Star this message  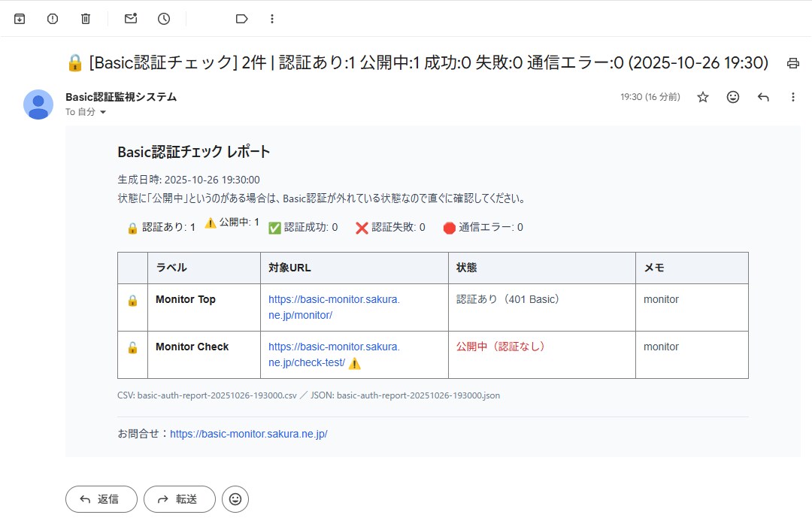(x=703, y=97)
